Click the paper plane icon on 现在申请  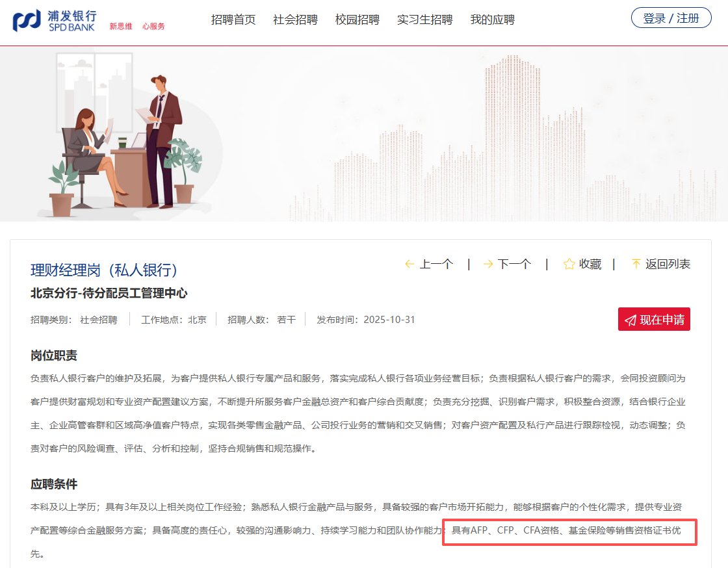(630, 320)
